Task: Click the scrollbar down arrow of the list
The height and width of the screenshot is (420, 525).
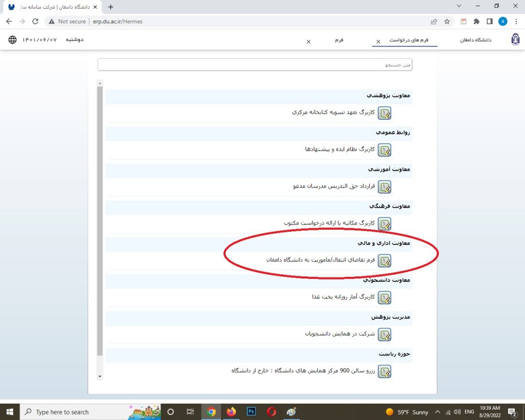Action: click(x=100, y=376)
